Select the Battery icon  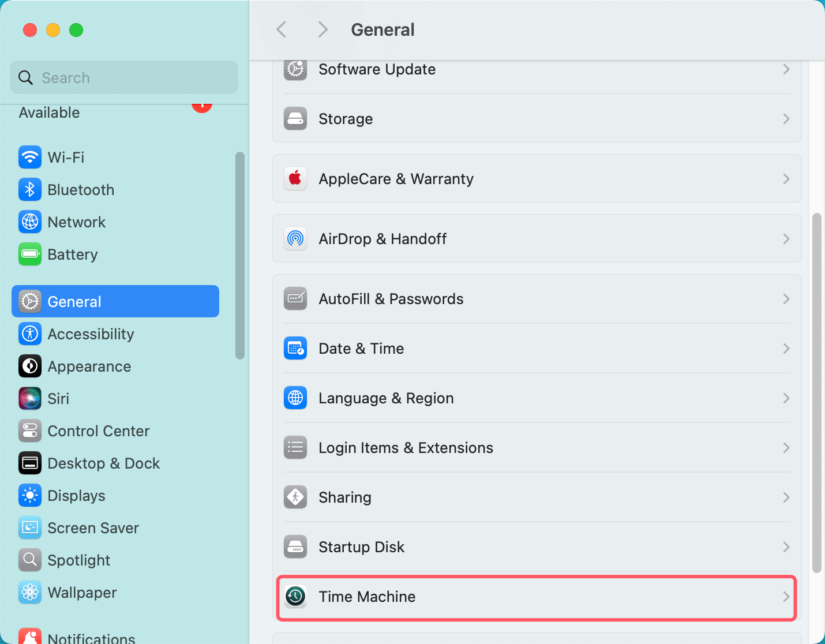coord(30,254)
